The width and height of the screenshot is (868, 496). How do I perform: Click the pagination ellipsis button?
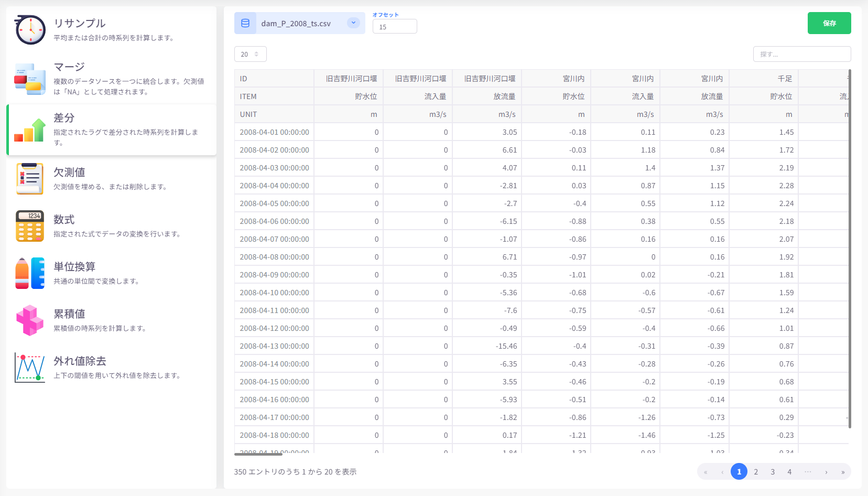point(808,472)
